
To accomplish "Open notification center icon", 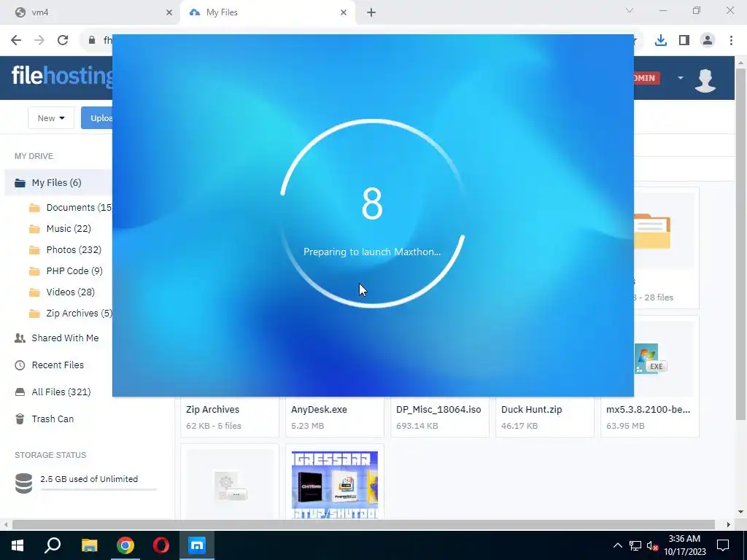I will click(723, 545).
